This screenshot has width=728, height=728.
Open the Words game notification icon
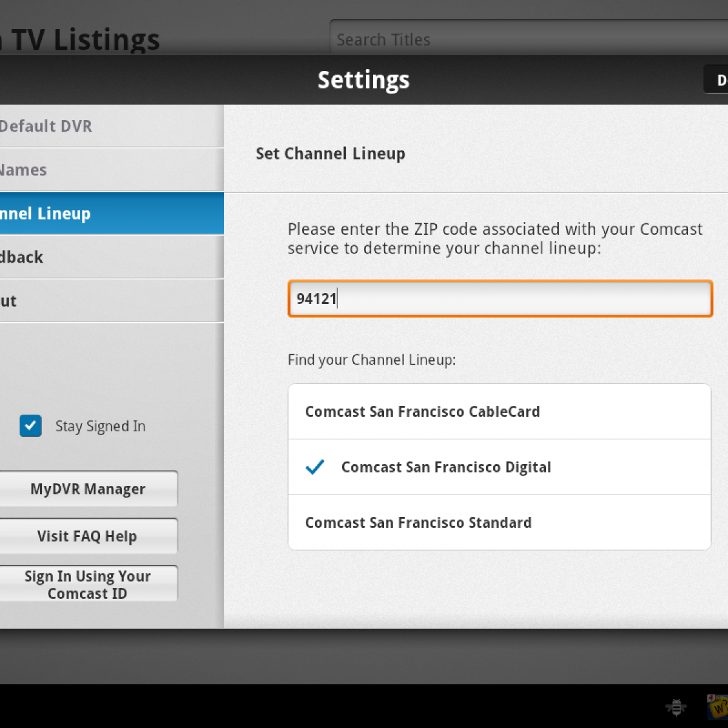coord(718,706)
